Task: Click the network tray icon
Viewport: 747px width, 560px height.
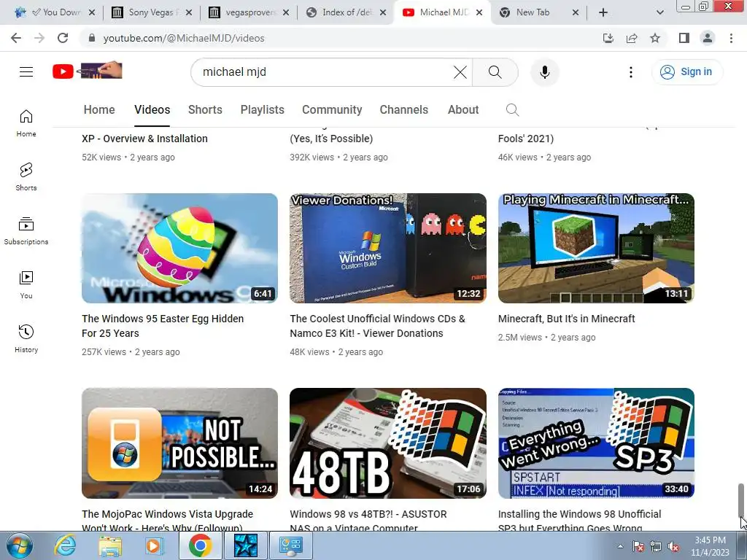Action: point(656,546)
